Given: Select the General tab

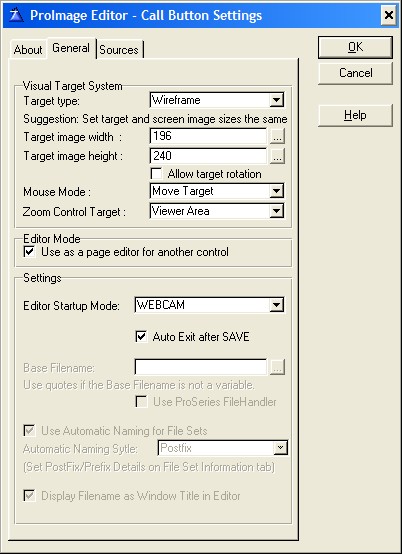Looking at the screenshot, I should (x=71, y=48).
